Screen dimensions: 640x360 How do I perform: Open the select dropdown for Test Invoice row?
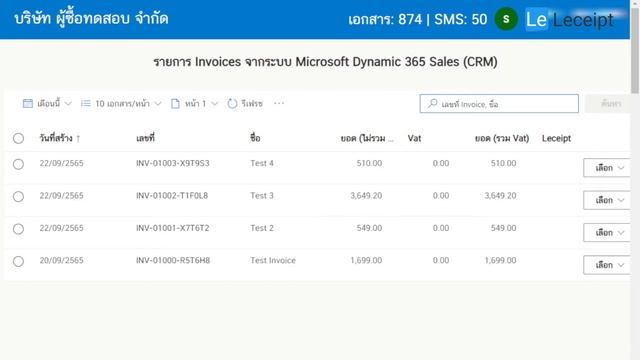[607, 265]
